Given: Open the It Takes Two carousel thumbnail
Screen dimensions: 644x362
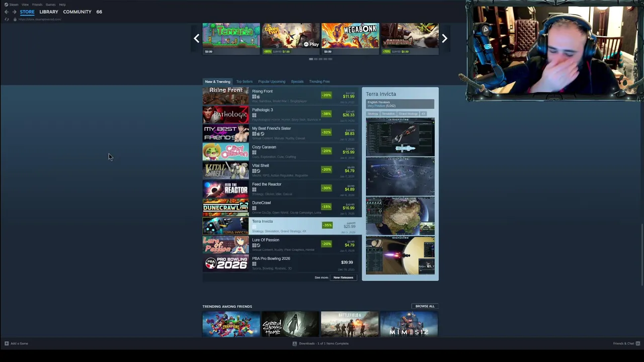Looking at the screenshot, I should tap(290, 39).
